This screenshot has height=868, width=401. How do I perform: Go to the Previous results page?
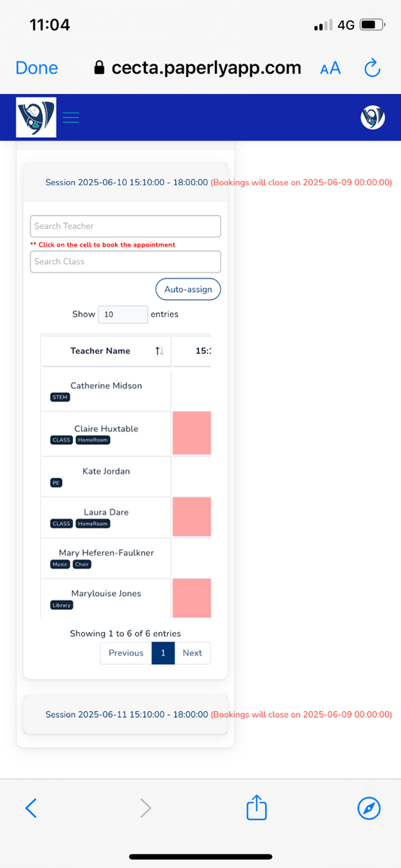(x=126, y=652)
